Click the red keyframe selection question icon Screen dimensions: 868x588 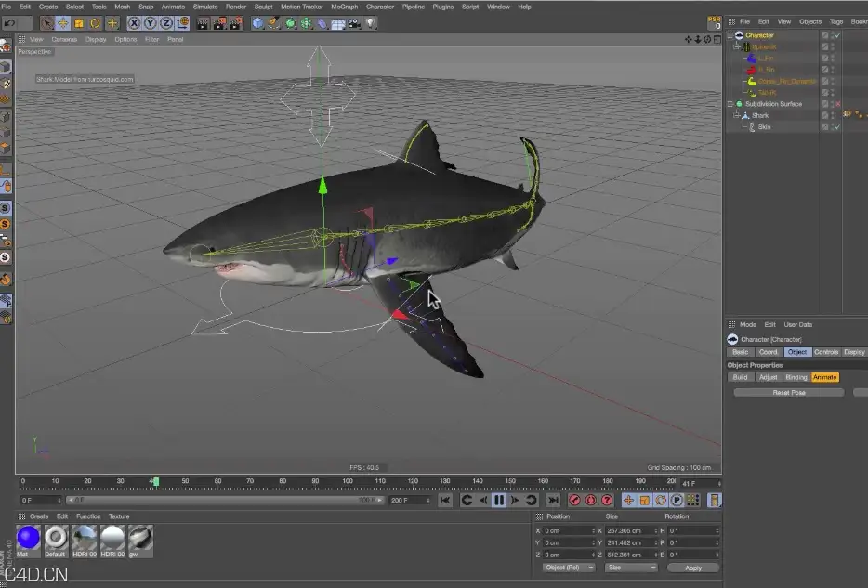pos(607,500)
